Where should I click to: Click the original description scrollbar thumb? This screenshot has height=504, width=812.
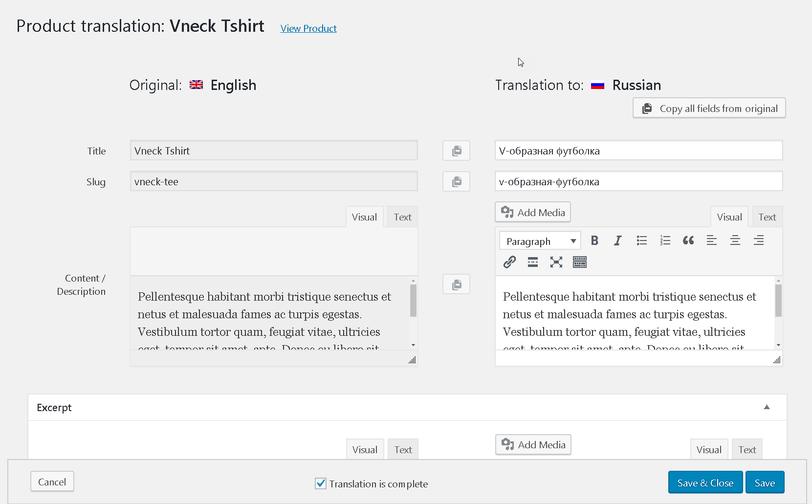[413, 301]
